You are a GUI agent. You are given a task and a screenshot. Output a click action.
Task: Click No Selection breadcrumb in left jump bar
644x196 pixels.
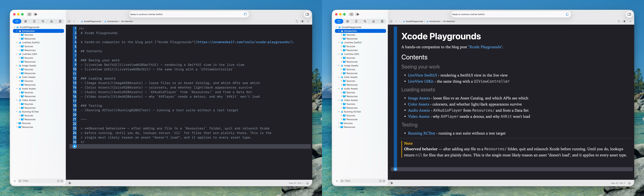[x=127, y=21]
